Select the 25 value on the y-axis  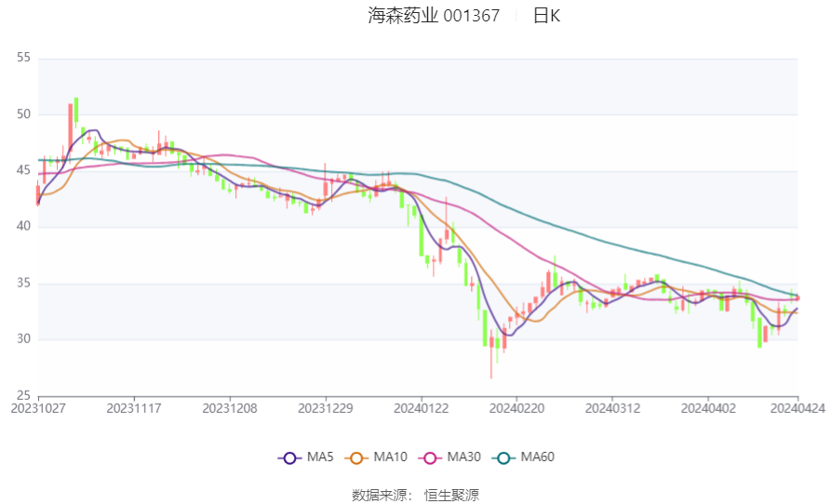tap(23, 395)
